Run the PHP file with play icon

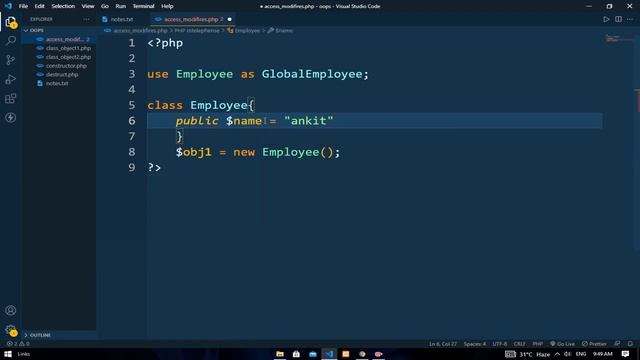click(x=606, y=19)
